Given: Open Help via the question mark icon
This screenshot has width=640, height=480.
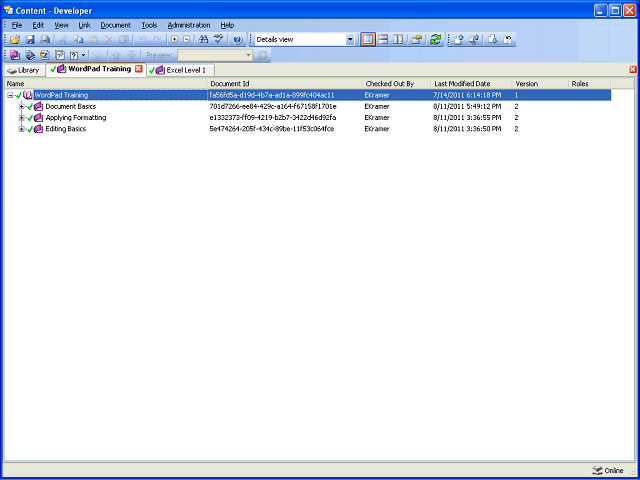Looking at the screenshot, I should 238,40.
